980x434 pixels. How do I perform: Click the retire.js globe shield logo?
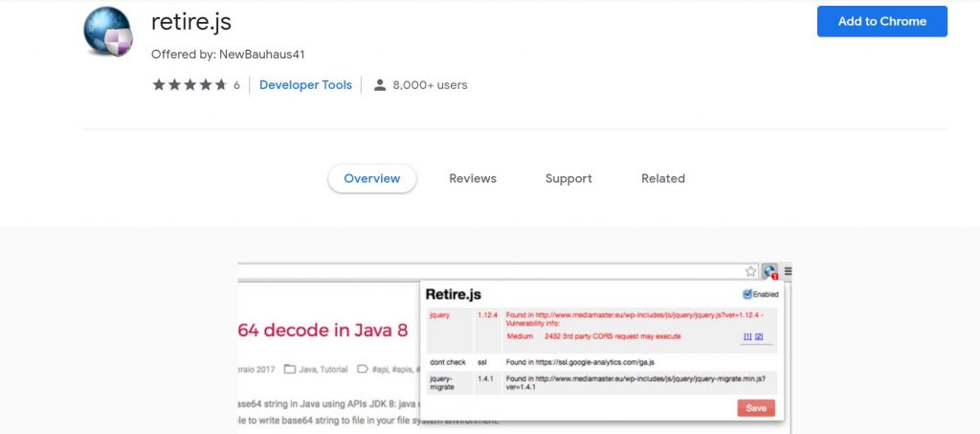(x=108, y=32)
